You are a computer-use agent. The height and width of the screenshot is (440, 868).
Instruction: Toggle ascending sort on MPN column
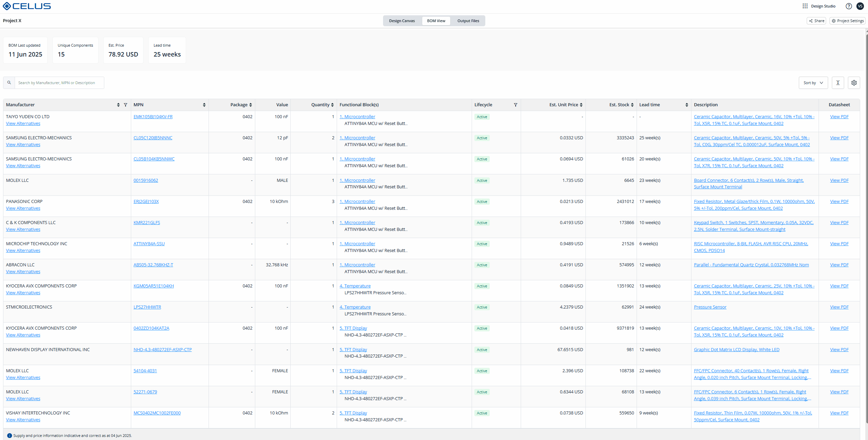(204, 105)
